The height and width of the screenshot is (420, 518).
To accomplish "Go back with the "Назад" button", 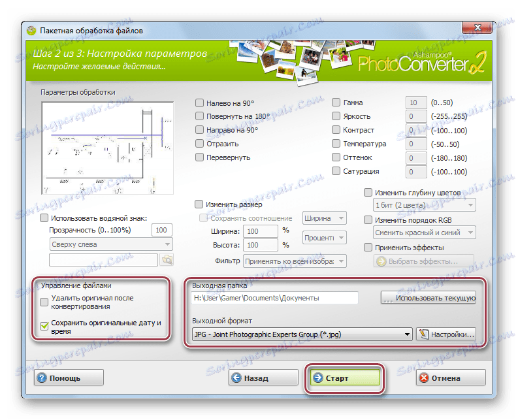I will (263, 378).
